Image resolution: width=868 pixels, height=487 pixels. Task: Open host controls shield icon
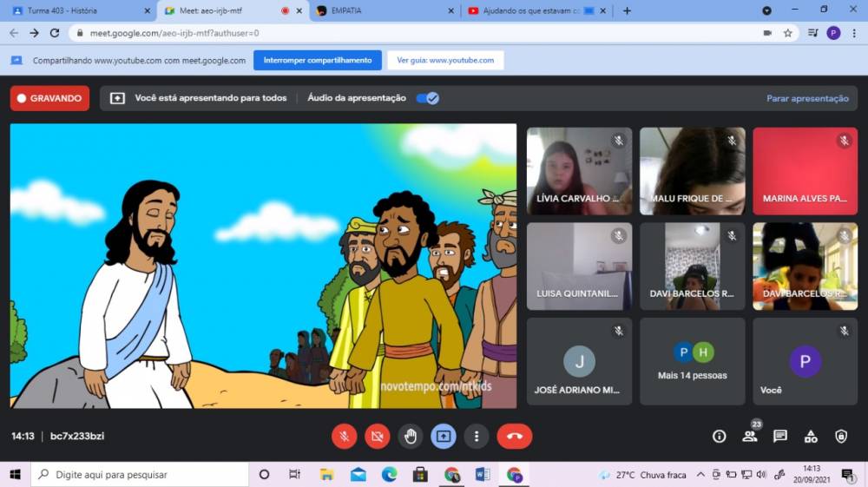click(x=840, y=436)
